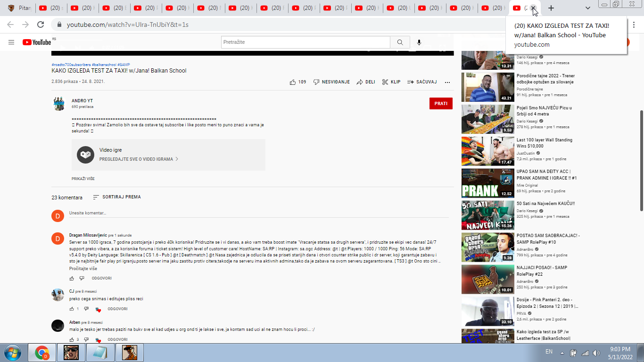644x362 pixels.
Task: Switch to the first Pitan browser tab
Action: click(20, 8)
